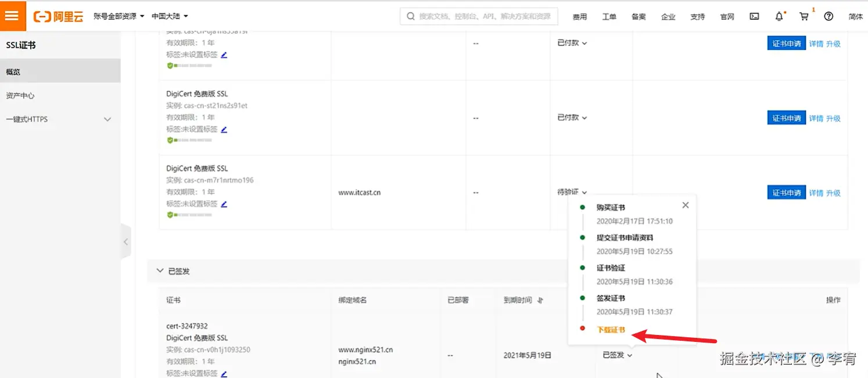The height and width of the screenshot is (378, 868).
Task: Click the lower nginx521.cn domain line
Action: point(357,361)
